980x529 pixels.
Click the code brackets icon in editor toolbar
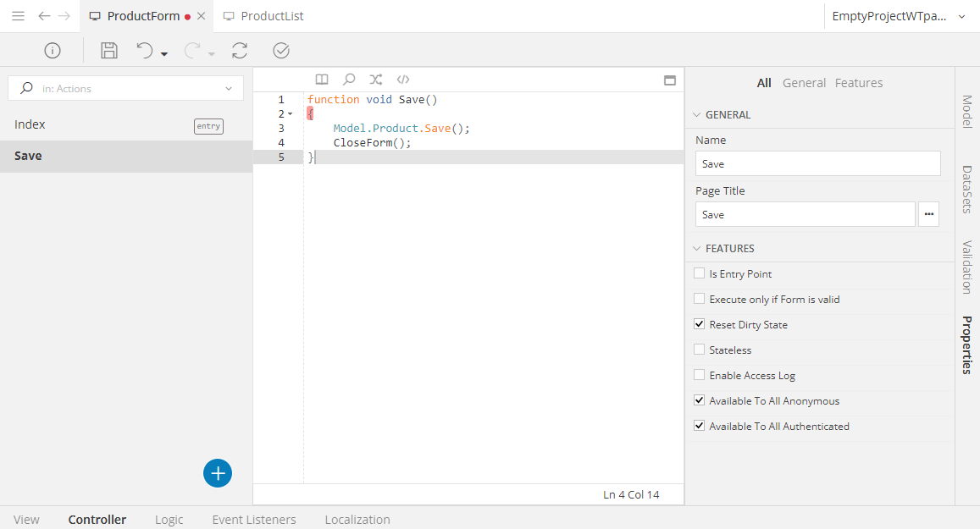tap(403, 80)
